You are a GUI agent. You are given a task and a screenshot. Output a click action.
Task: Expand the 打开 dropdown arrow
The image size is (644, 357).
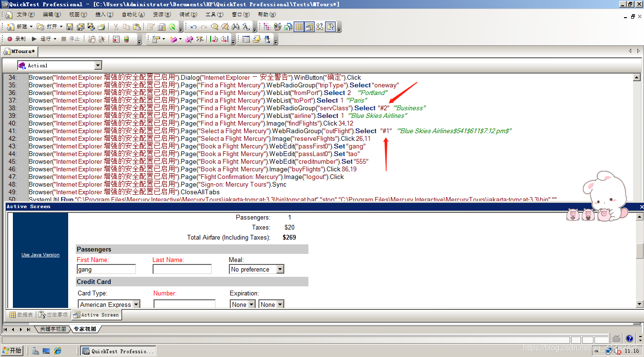tap(61, 27)
